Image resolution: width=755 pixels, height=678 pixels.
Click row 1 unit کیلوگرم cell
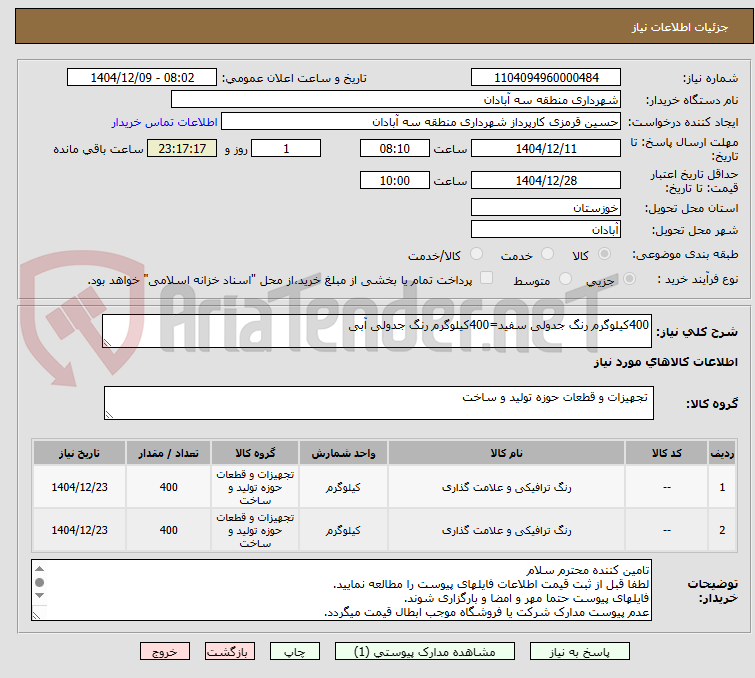pyautogui.click(x=343, y=487)
